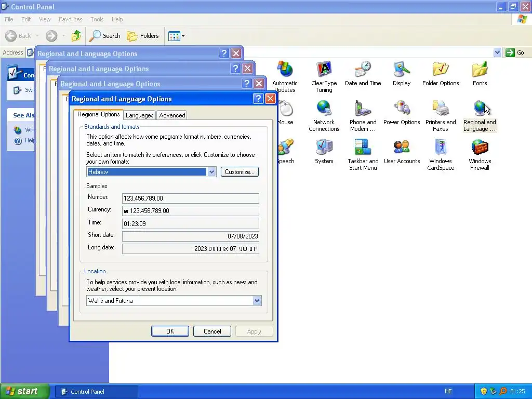Open the Help menu
This screenshot has width=532, height=399.
point(117,19)
